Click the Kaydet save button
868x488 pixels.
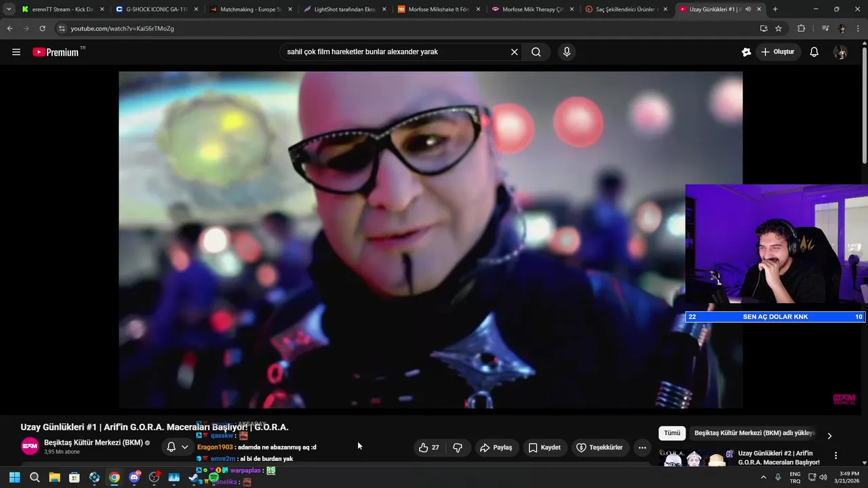click(x=545, y=447)
